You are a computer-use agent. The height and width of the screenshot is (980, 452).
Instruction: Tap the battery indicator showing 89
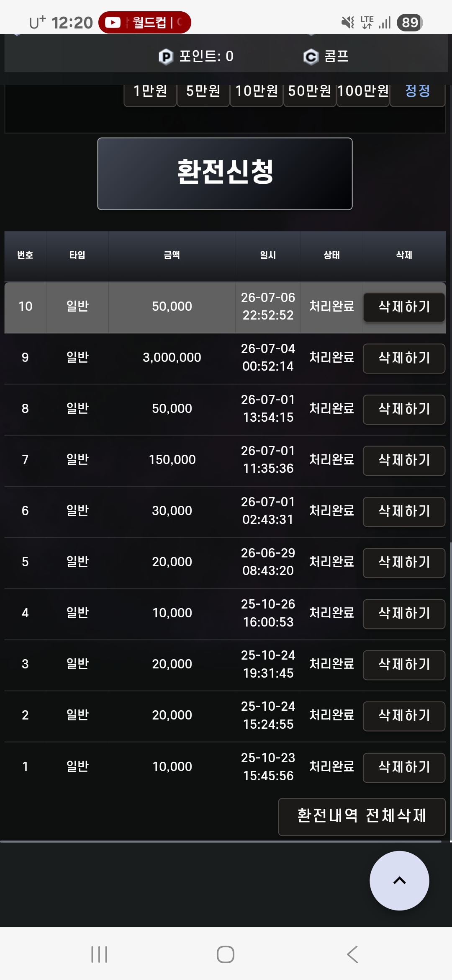tap(410, 22)
